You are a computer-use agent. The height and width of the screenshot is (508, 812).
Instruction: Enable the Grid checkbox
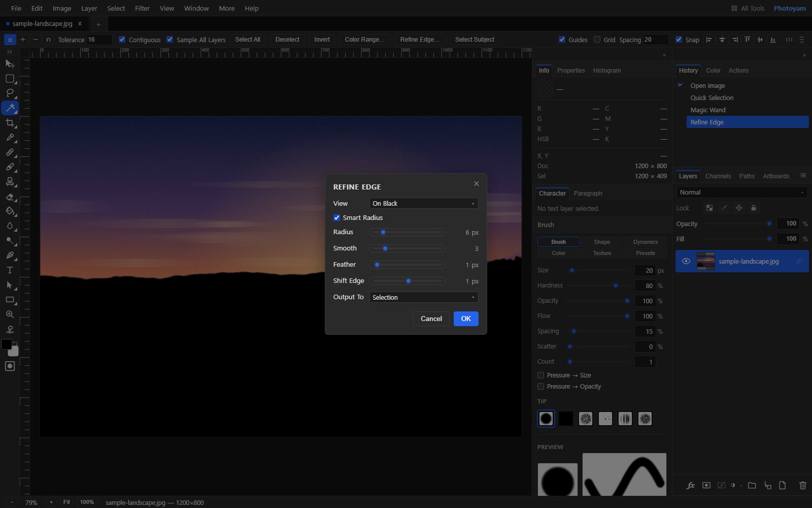tap(597, 39)
